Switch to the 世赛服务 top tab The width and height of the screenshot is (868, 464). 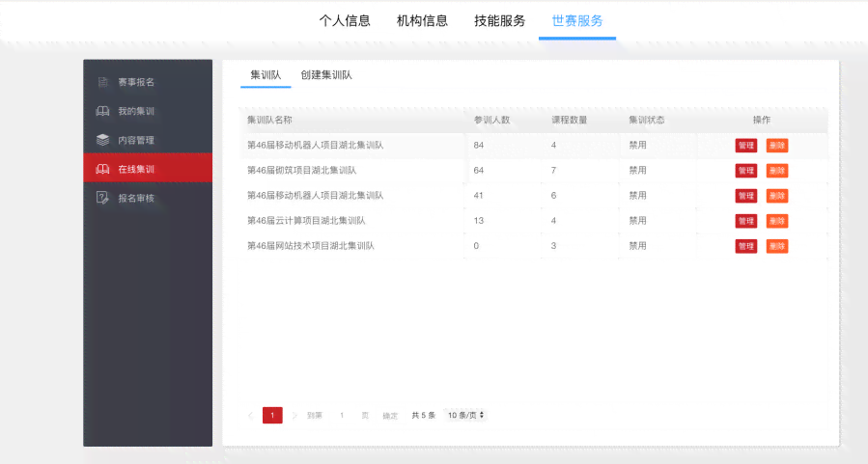[x=576, y=21]
